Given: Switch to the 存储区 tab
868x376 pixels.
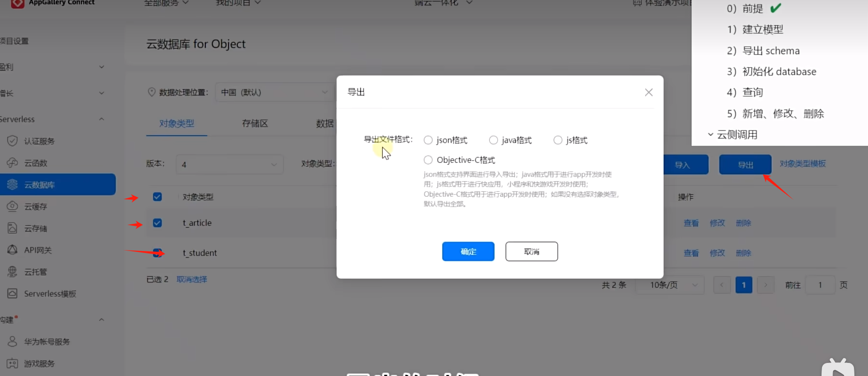Looking at the screenshot, I should 255,124.
